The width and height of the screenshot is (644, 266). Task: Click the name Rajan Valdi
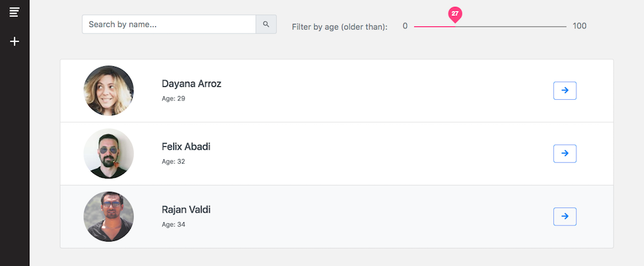(x=186, y=210)
